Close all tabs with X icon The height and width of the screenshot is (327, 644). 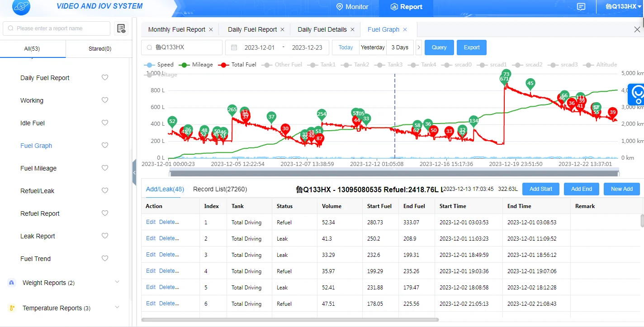(x=637, y=29)
